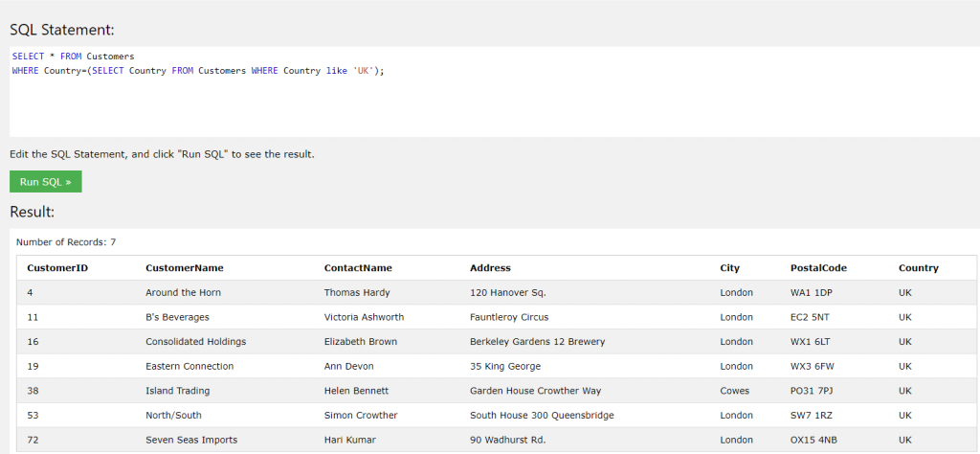Image resolution: width=980 pixels, height=454 pixels.
Task: Click customer name 'Around the Horn'
Action: coord(183,292)
